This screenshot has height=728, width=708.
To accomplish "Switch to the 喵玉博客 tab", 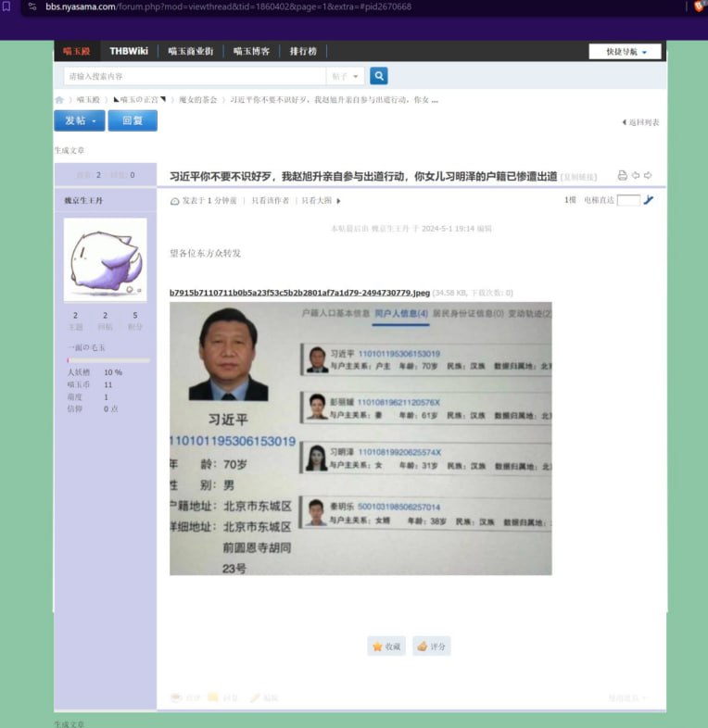I will pos(251,51).
